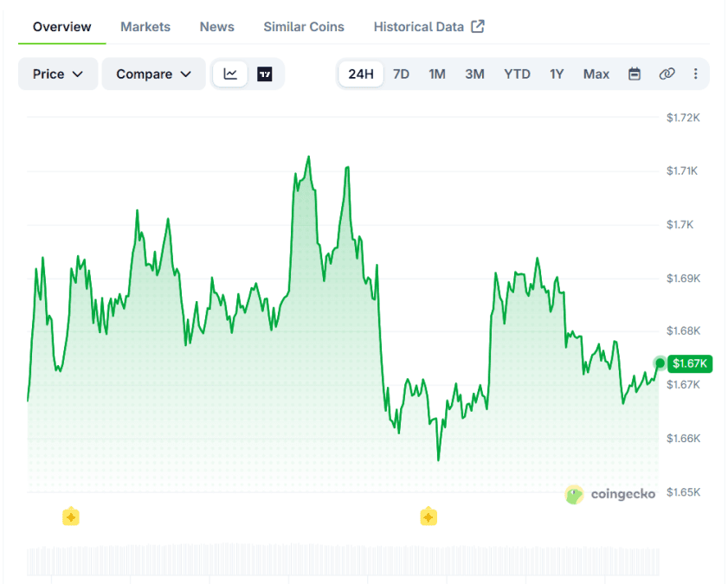
Task: Click the volume range bar below the chart
Action: tap(343, 562)
